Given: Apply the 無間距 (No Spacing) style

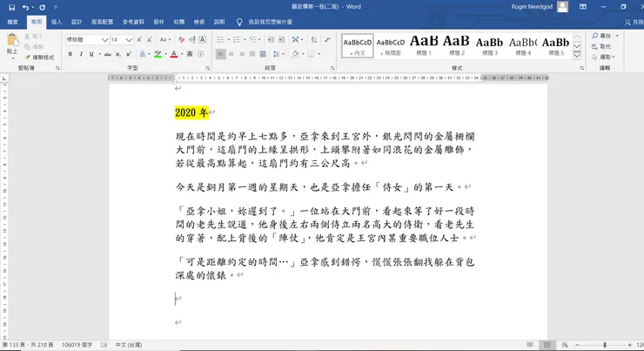Looking at the screenshot, I should coord(391,45).
